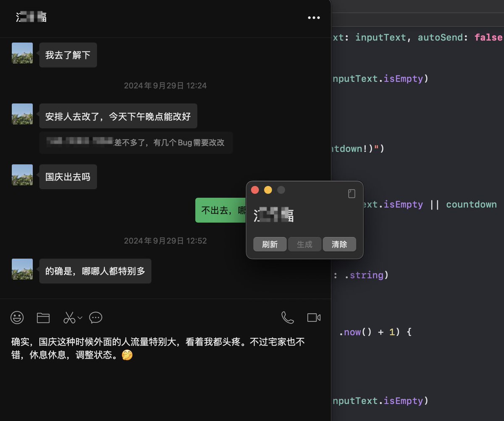Click timestamp 2024年9月29日 12:52
504x421 pixels.
[x=165, y=241]
